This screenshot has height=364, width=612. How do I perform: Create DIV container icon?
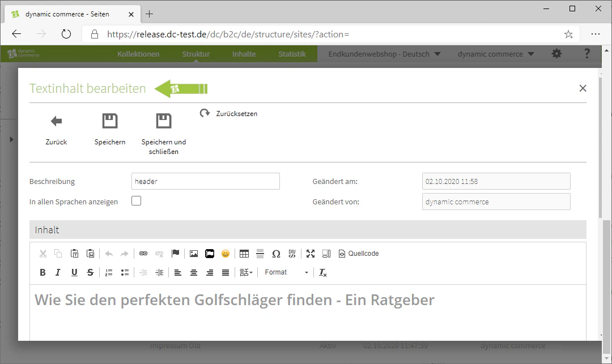pyautogui.click(x=292, y=254)
